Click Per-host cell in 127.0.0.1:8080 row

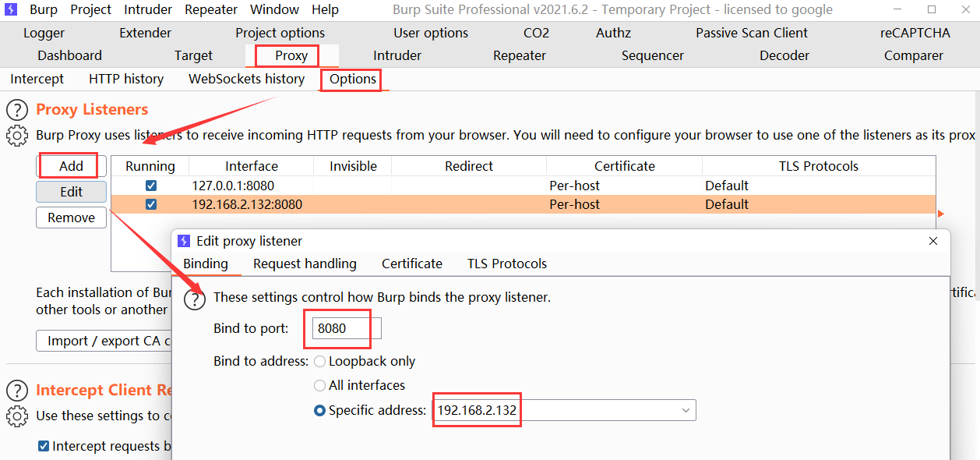625,186
